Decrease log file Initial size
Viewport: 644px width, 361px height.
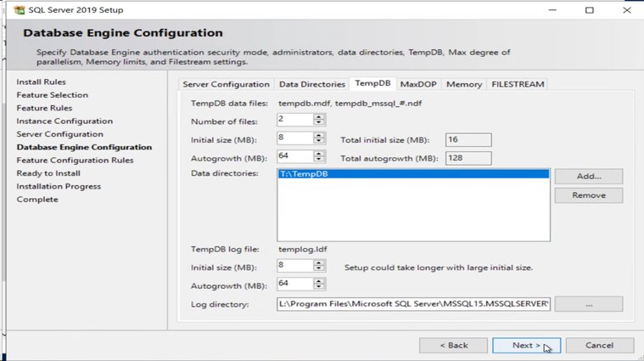[319, 268]
